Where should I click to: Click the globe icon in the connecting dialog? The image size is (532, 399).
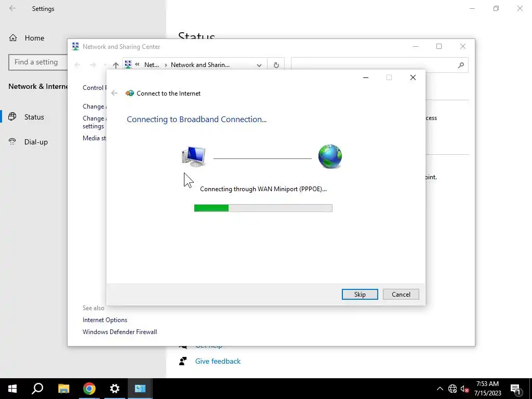(330, 156)
